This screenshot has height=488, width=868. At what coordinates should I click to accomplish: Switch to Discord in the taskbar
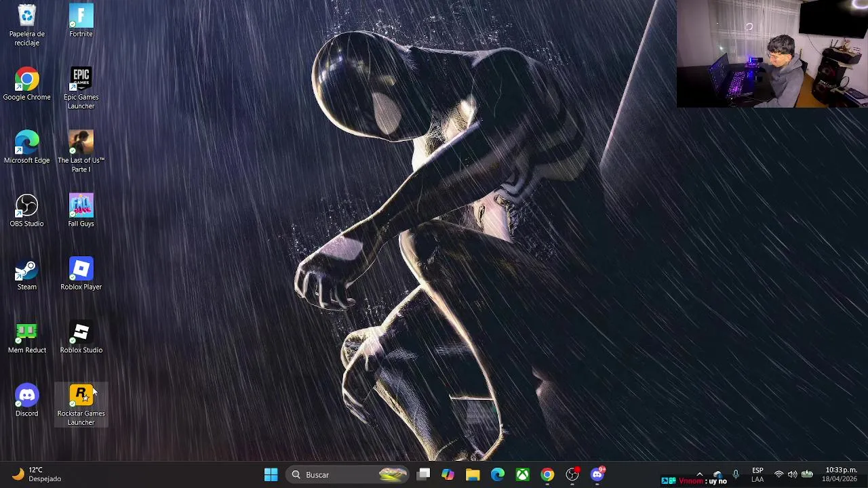pos(597,474)
